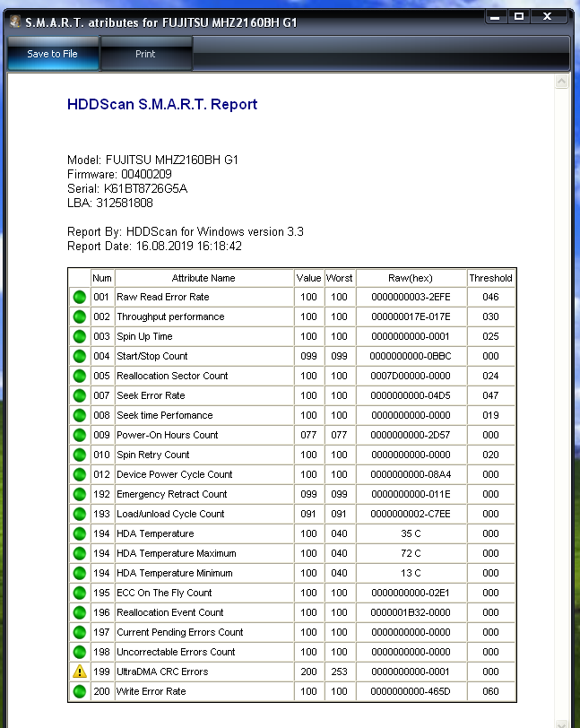
Task: Click green status icon for HDA Temperature Maximum
Action: (80, 553)
